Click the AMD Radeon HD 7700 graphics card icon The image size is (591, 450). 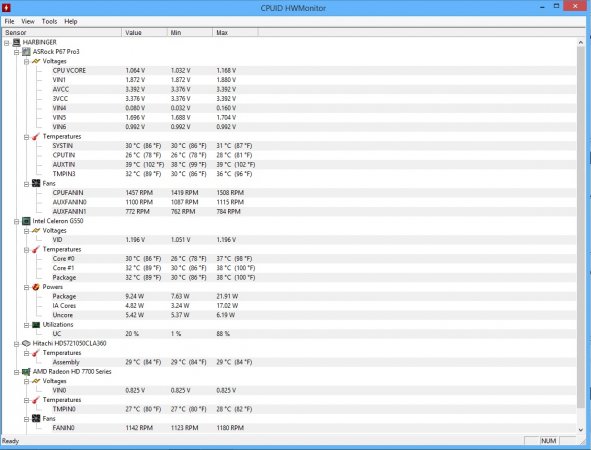pyautogui.click(x=26, y=372)
